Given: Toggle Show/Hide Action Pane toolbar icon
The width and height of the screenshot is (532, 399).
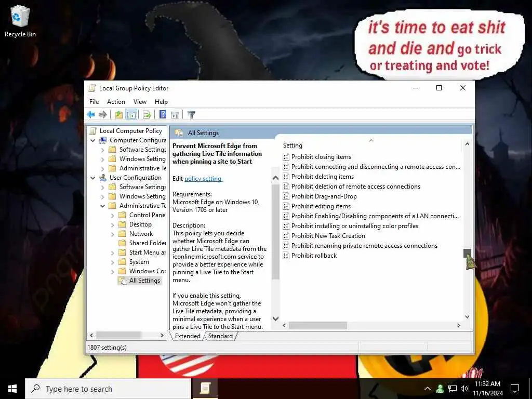Looking at the screenshot, I should point(175,115).
